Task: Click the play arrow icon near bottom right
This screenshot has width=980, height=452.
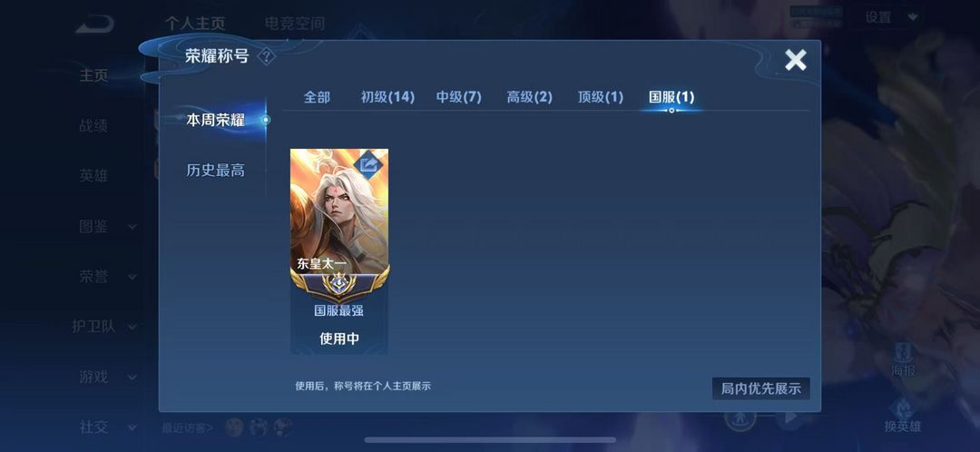Action: [x=790, y=417]
